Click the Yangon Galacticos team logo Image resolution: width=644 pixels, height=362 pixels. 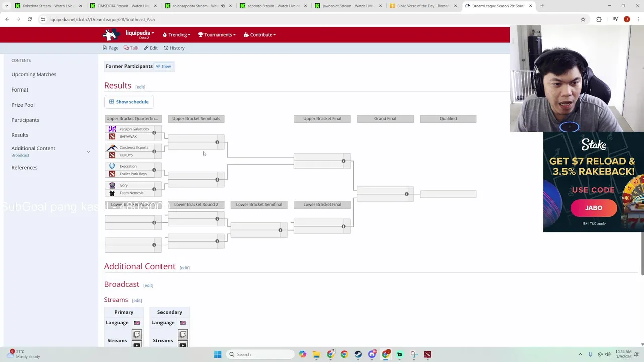tap(112, 129)
